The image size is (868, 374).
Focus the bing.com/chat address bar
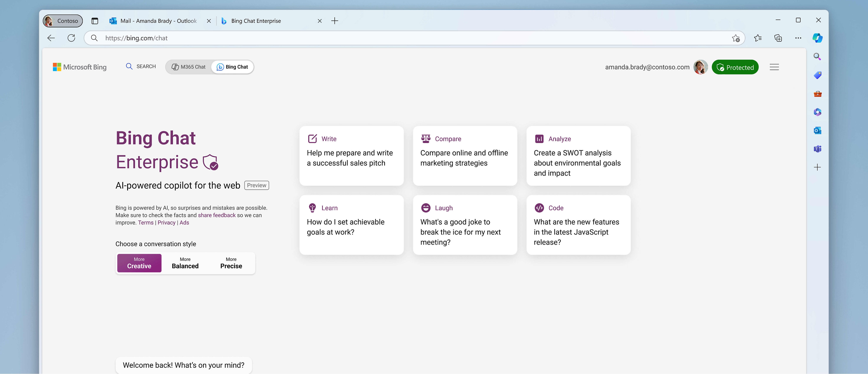(x=414, y=38)
